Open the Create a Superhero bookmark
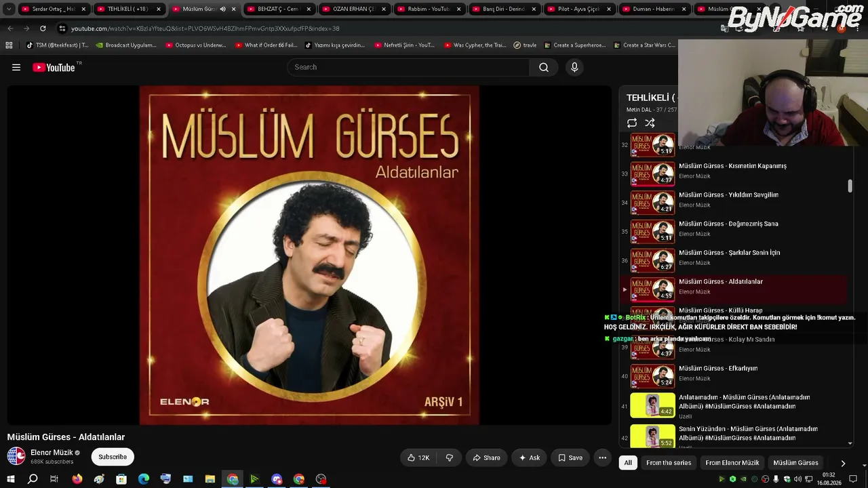This screenshot has width=868, height=488. click(x=575, y=45)
